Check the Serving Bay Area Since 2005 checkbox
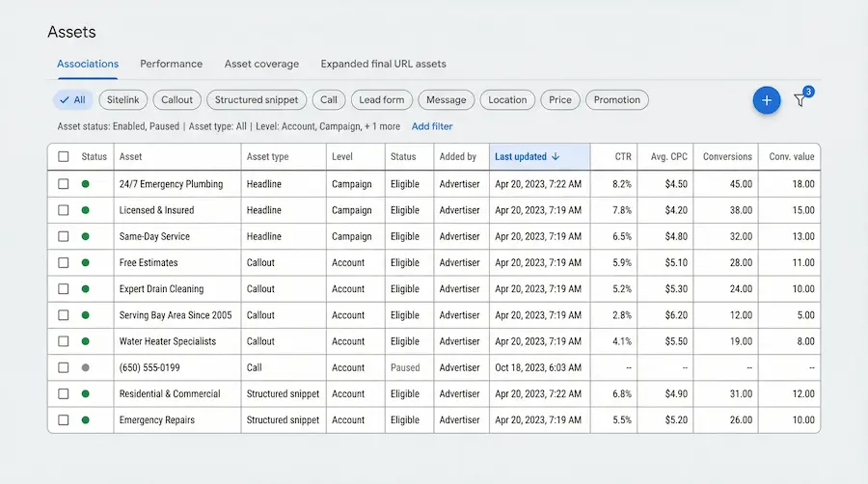This screenshot has width=868, height=484. 64,314
